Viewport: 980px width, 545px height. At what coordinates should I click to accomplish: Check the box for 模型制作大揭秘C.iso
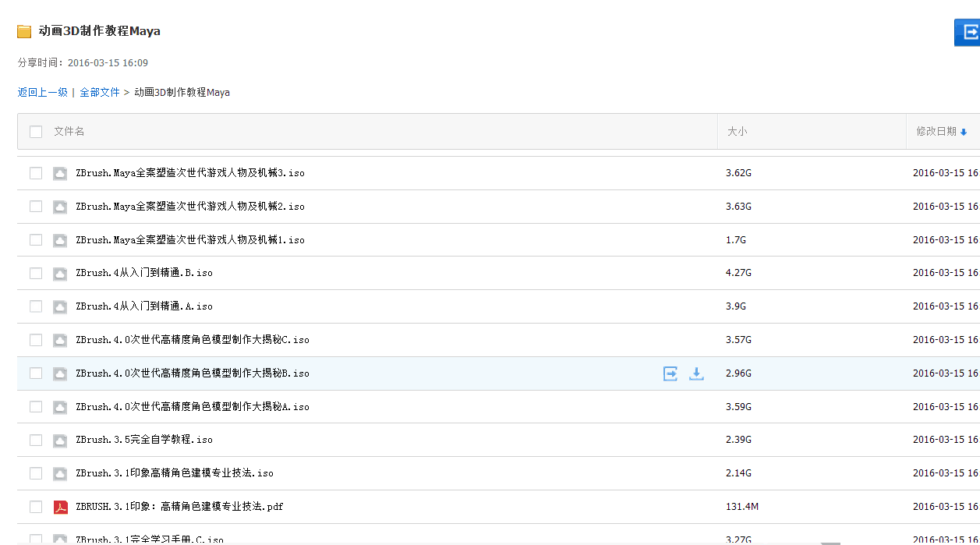tap(36, 340)
